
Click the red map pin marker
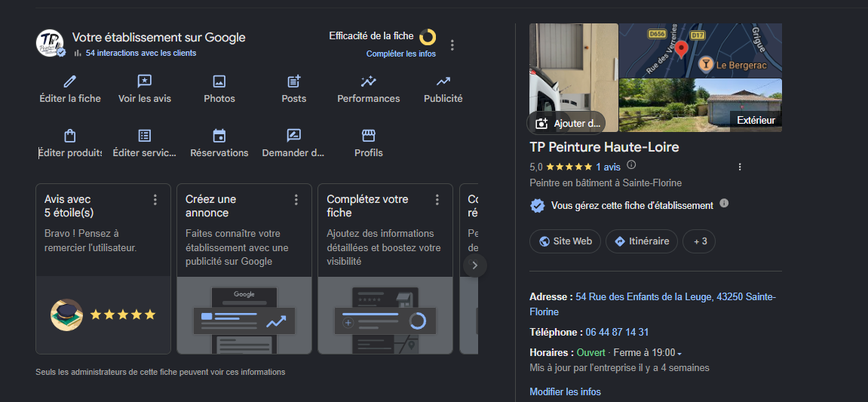(x=682, y=50)
